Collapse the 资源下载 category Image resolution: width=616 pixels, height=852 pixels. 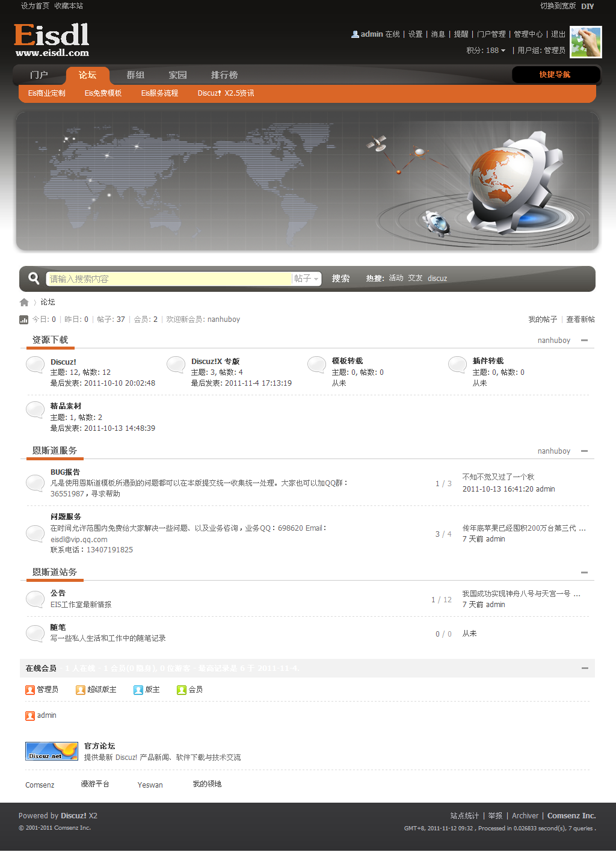click(584, 341)
